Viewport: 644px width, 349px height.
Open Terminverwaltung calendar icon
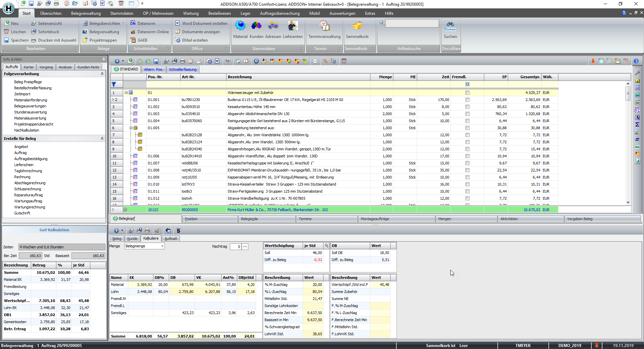click(x=324, y=26)
